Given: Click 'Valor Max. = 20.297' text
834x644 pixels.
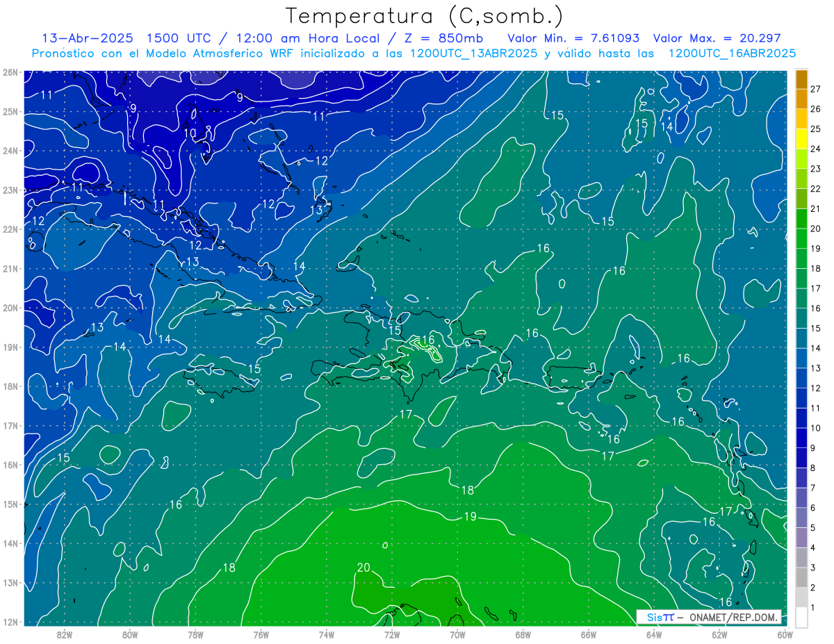Looking at the screenshot, I should [x=717, y=39].
